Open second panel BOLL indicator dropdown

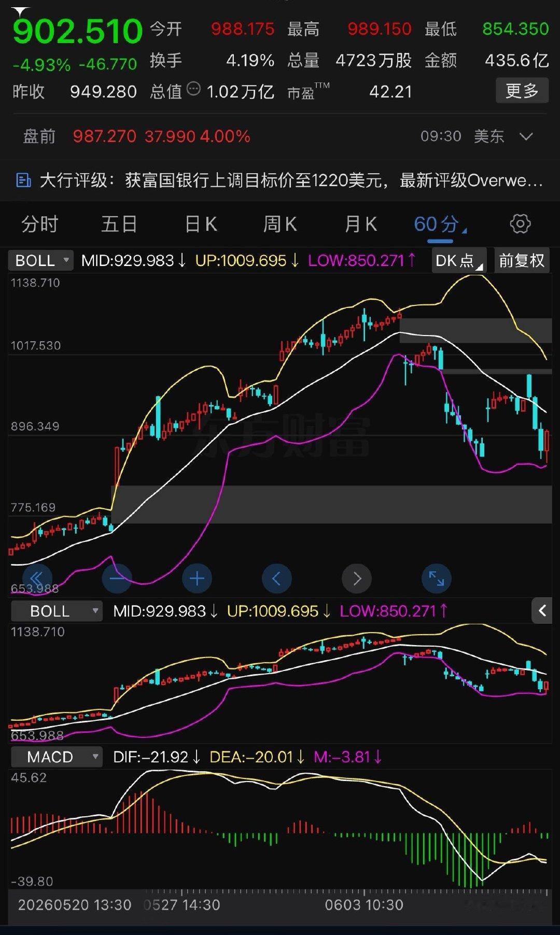click(57, 611)
